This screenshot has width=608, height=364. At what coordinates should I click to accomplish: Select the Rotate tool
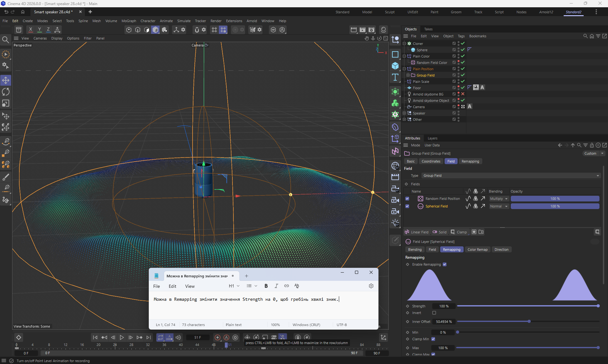coord(6,92)
